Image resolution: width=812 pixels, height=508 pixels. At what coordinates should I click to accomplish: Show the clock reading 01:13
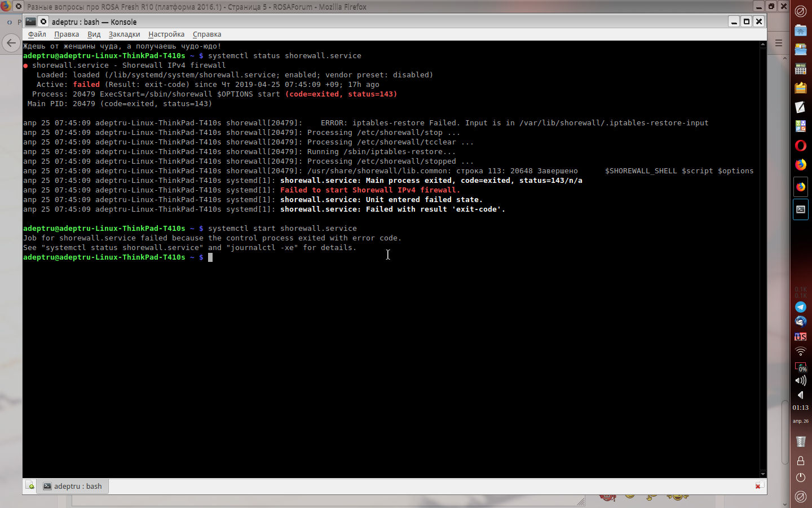point(800,408)
